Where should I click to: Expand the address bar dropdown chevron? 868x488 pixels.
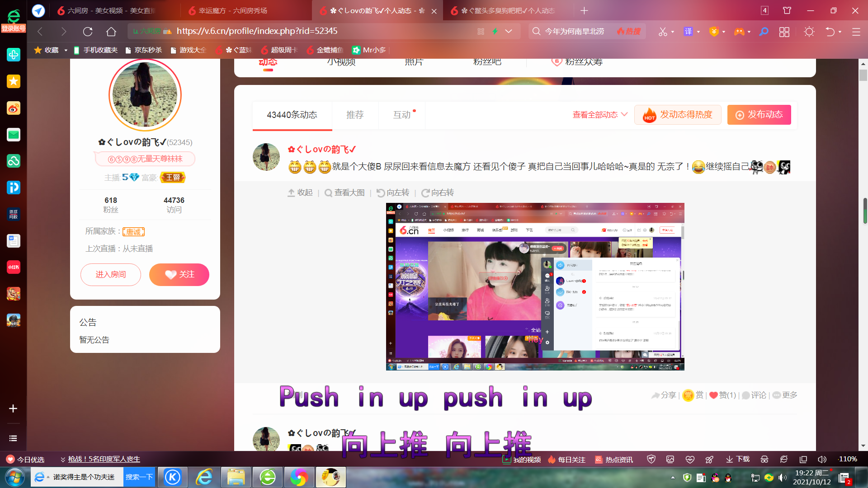pos(509,31)
